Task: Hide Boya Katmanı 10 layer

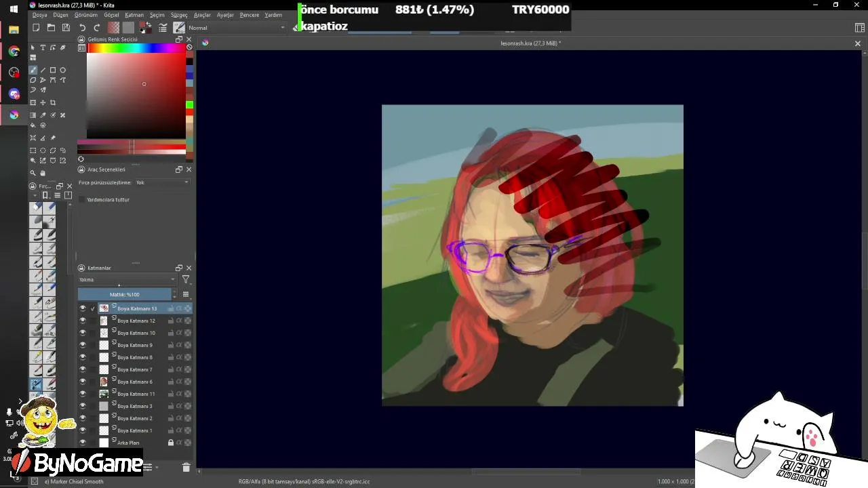Action: click(x=83, y=333)
